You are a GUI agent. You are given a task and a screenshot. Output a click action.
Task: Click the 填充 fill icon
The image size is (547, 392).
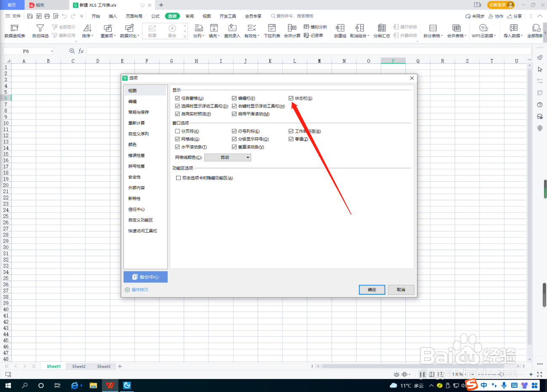coord(214,28)
